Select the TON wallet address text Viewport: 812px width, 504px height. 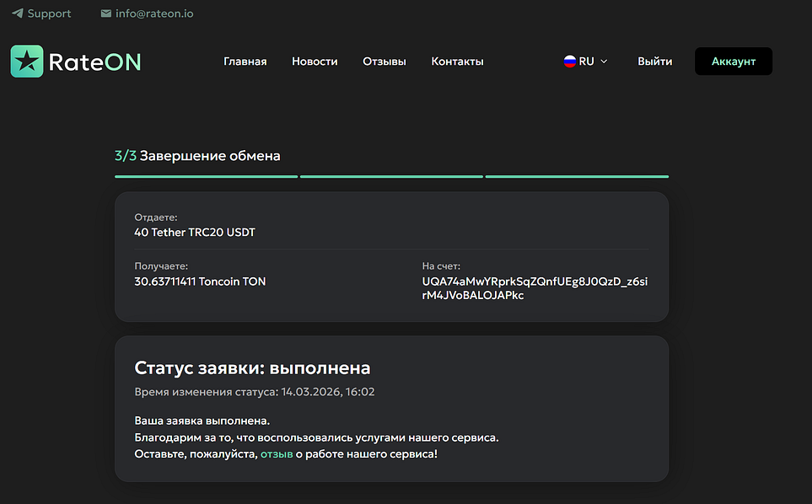[x=535, y=288]
